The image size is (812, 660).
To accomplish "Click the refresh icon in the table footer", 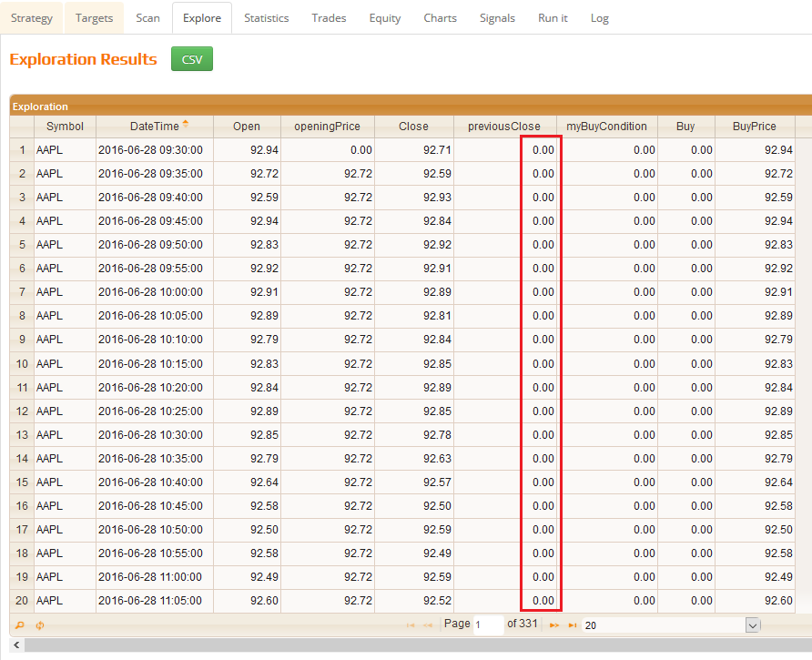I will [x=40, y=625].
